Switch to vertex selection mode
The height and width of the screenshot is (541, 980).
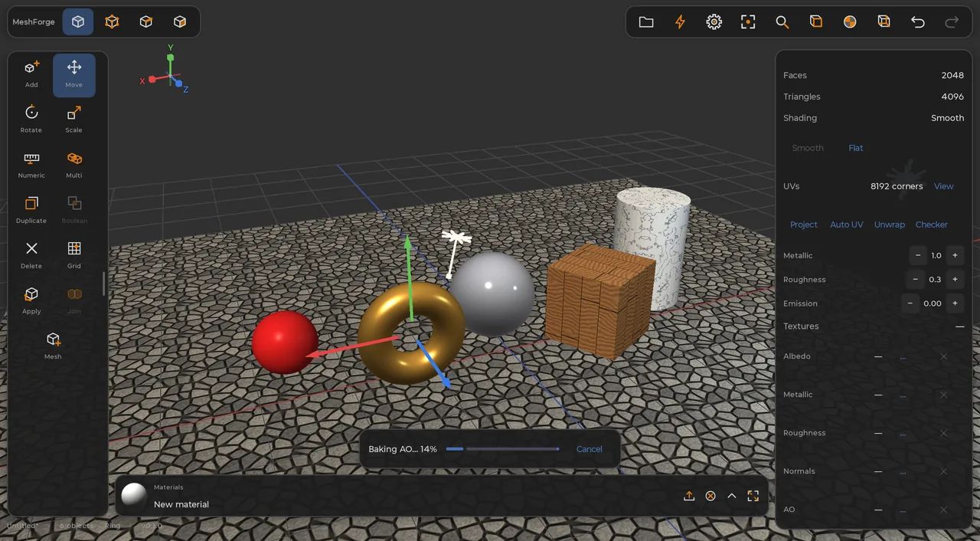(112, 22)
